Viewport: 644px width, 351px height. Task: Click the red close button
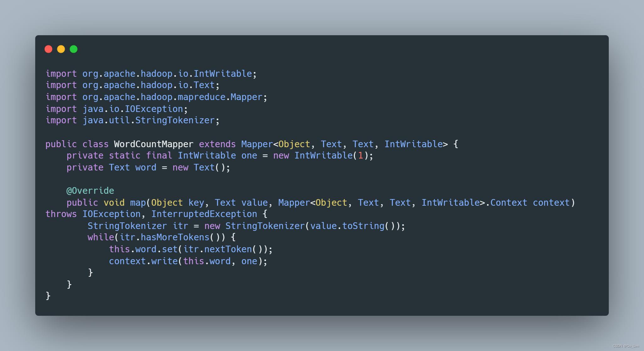pos(48,49)
